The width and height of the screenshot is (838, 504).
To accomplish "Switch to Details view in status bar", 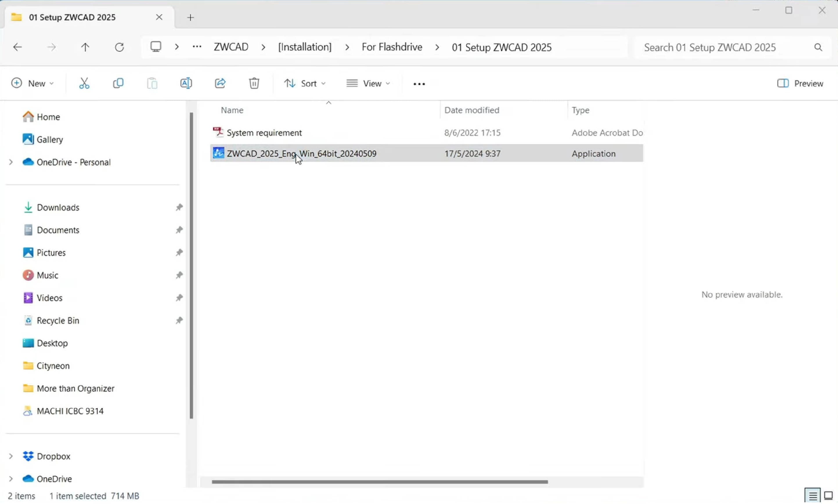I will pos(812,496).
